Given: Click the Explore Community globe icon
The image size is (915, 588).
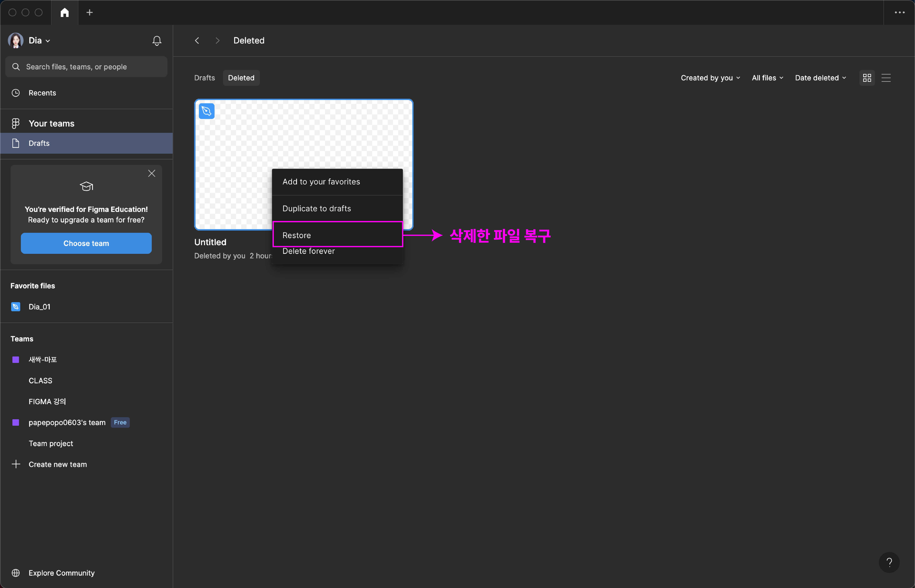Looking at the screenshot, I should click(16, 573).
